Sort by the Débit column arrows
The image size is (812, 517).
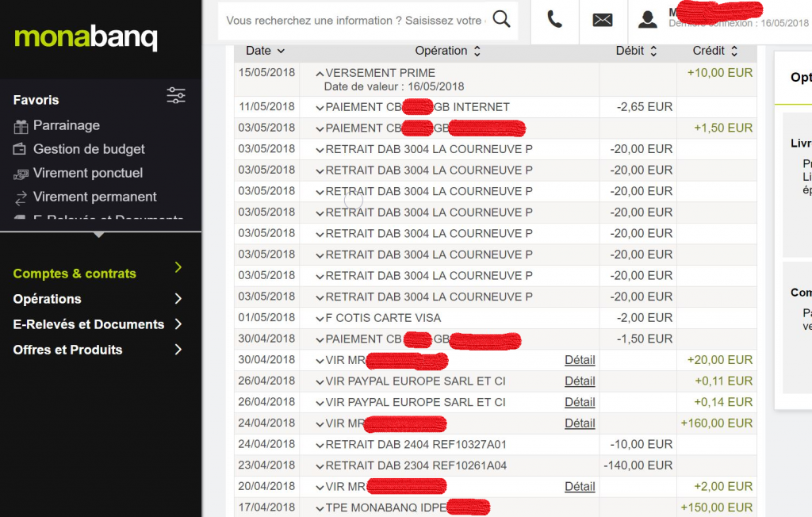[x=653, y=51]
